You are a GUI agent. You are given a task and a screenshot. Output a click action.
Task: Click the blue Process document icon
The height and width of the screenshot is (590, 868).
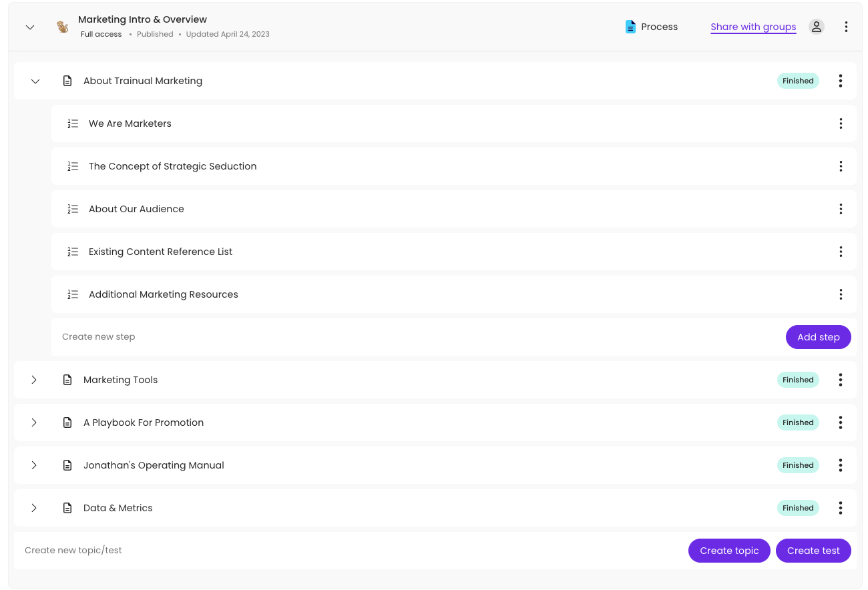pyautogui.click(x=630, y=27)
